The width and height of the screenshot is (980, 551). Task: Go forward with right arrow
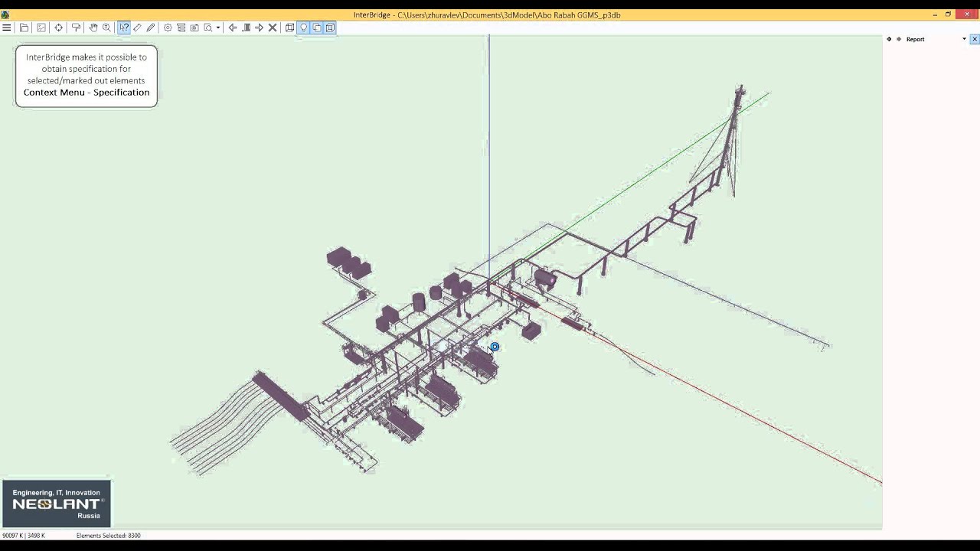[x=259, y=28]
